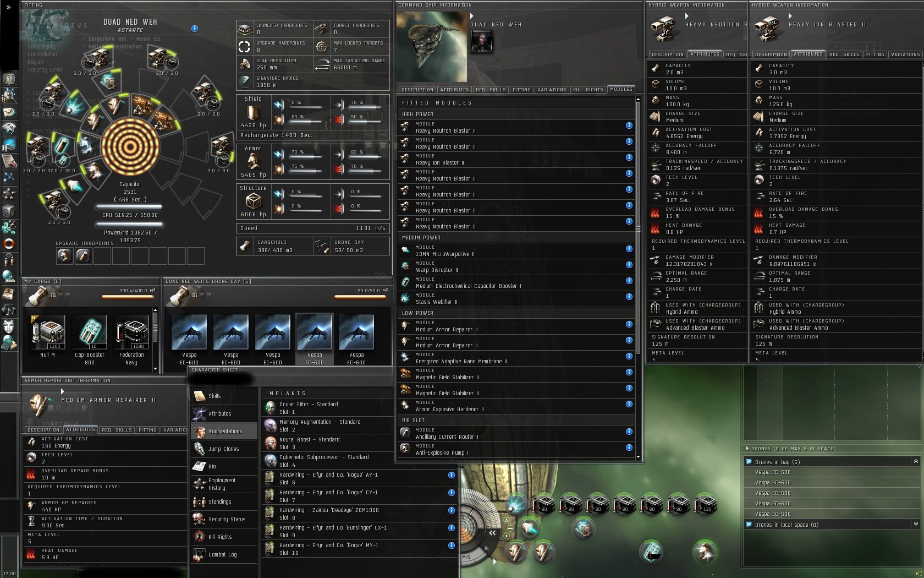
Task: Expand the Neocom with the double-arrow button
Action: pyautogui.click(x=8, y=7)
